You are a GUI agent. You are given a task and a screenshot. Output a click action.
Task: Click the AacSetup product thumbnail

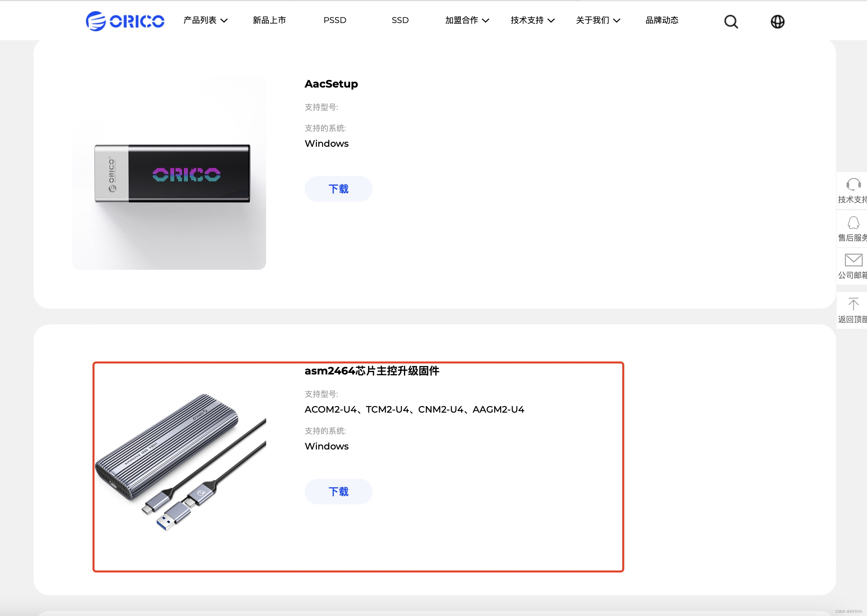[169, 173]
